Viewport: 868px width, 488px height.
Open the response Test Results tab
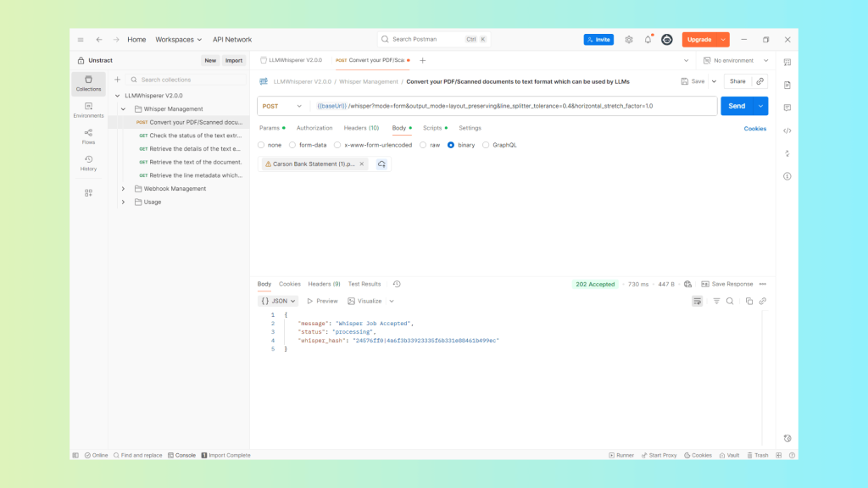(364, 284)
